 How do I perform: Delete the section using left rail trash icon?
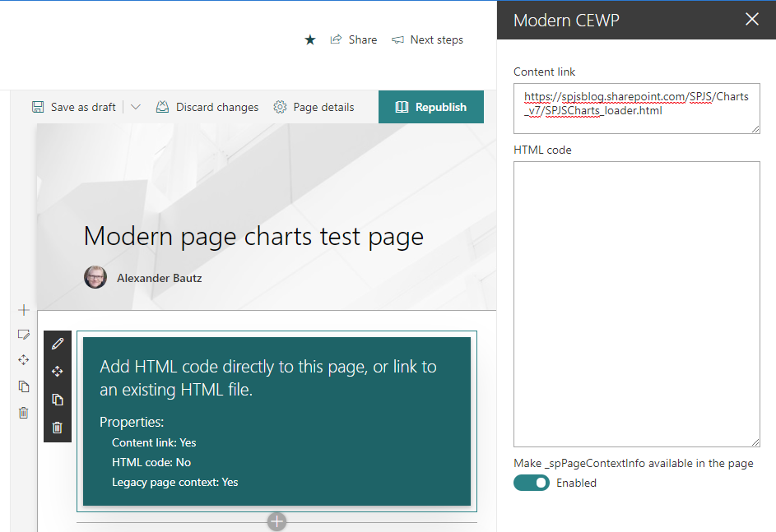tap(24, 413)
